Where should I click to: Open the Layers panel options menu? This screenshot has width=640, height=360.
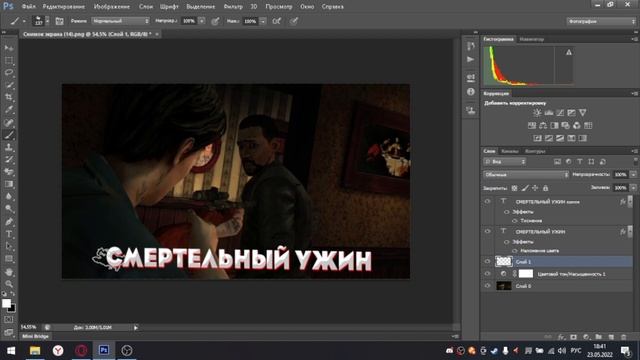coord(635,151)
